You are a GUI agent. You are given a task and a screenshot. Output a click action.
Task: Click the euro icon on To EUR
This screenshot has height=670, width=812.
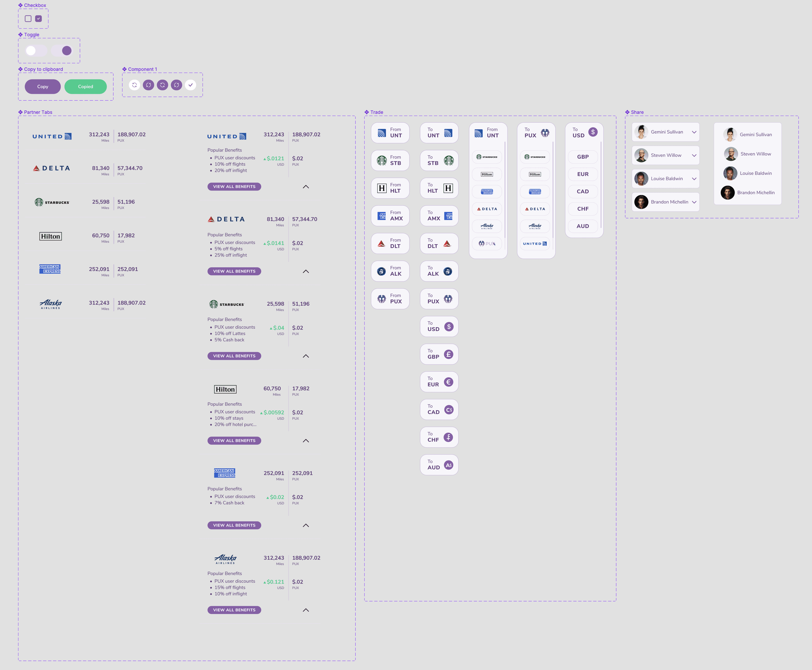pyautogui.click(x=448, y=382)
